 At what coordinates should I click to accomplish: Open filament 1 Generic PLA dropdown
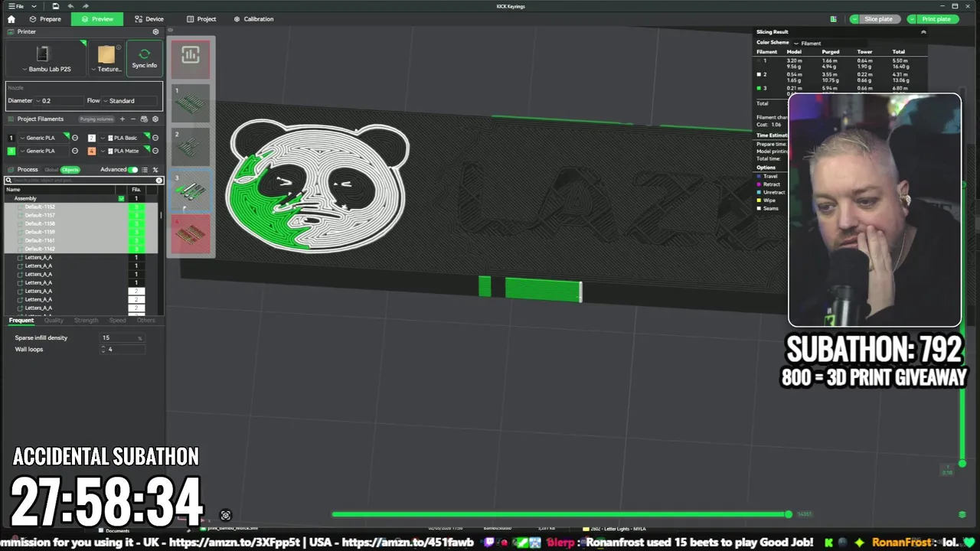pyautogui.click(x=44, y=138)
